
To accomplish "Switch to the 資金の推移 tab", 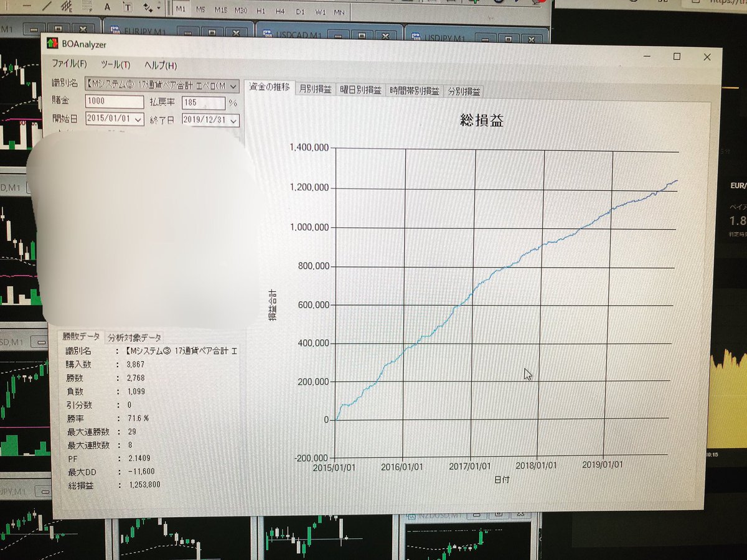I will click(269, 88).
